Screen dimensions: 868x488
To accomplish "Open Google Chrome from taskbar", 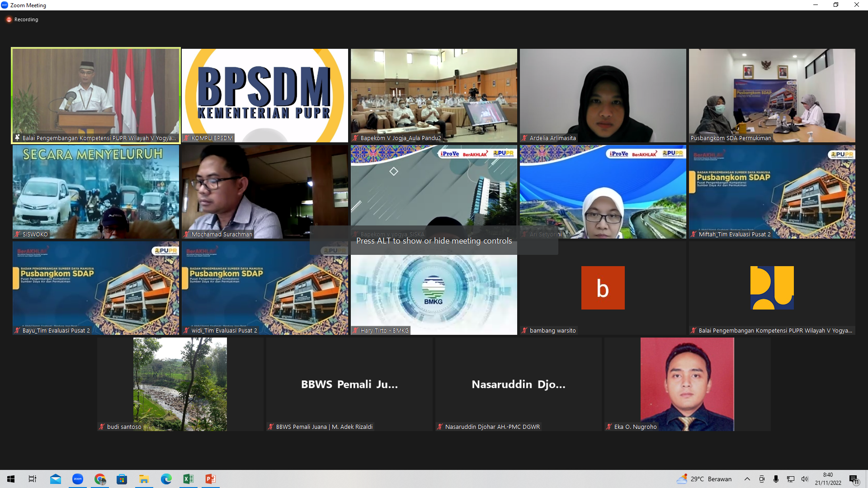I will [x=100, y=479].
